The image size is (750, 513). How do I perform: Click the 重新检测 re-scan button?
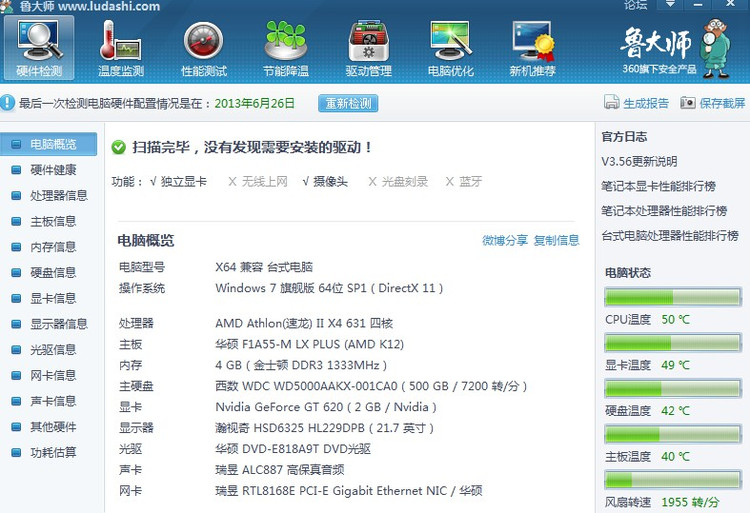(x=348, y=103)
